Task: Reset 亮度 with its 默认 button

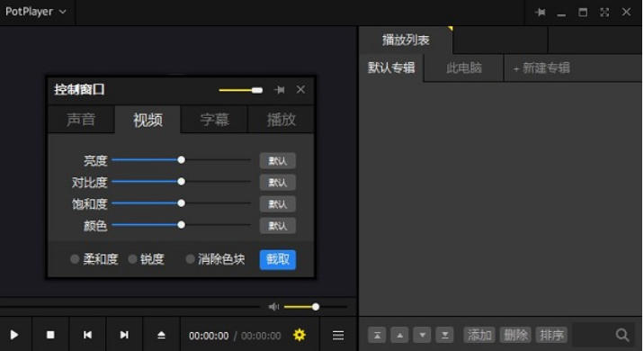Action: [x=278, y=161]
